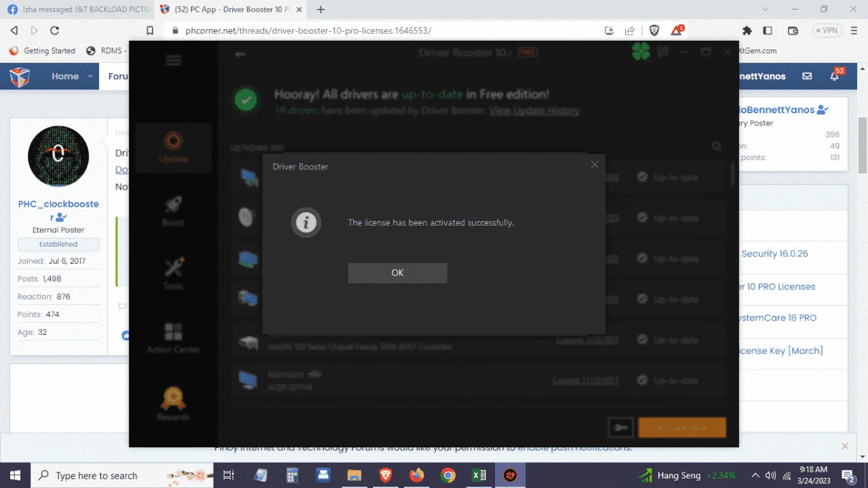Open Driver Booster hamburger menu

click(x=174, y=60)
